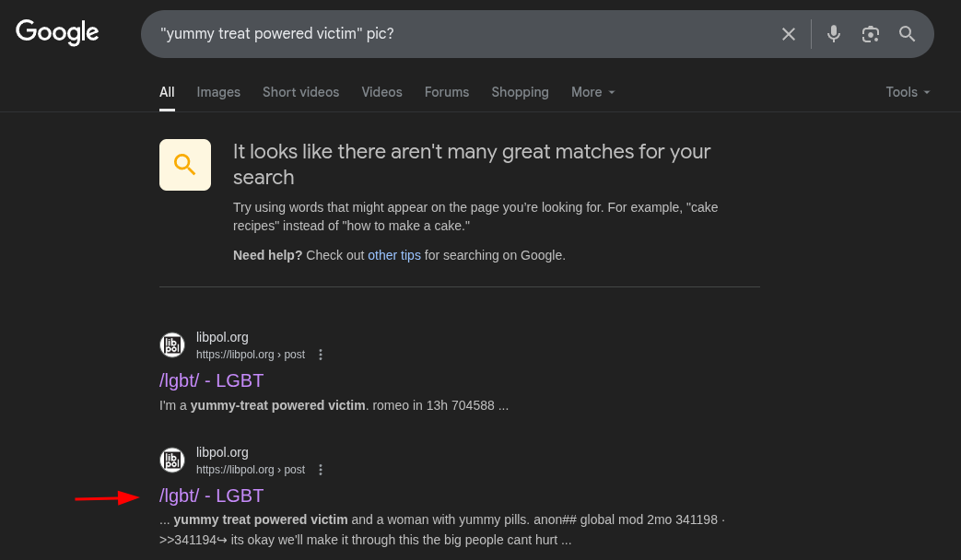The width and height of the screenshot is (961, 560).
Task: Open the Videos results tab
Action: (x=381, y=92)
